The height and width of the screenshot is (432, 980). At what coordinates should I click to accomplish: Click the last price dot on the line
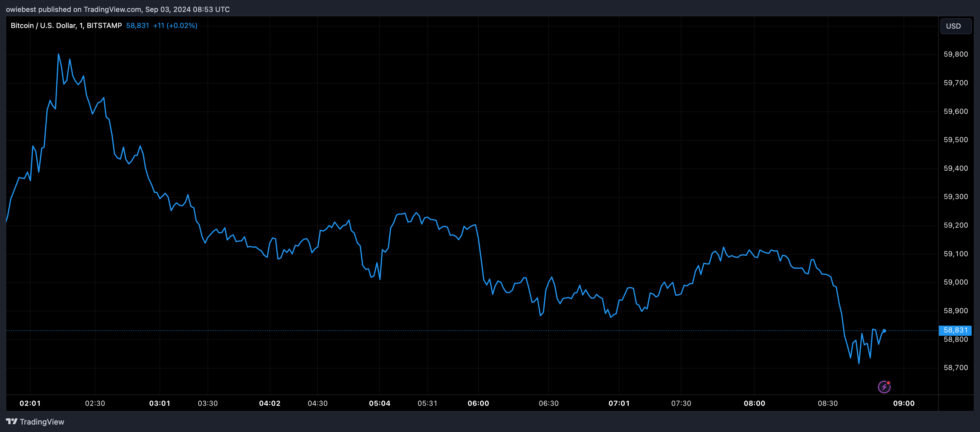884,331
